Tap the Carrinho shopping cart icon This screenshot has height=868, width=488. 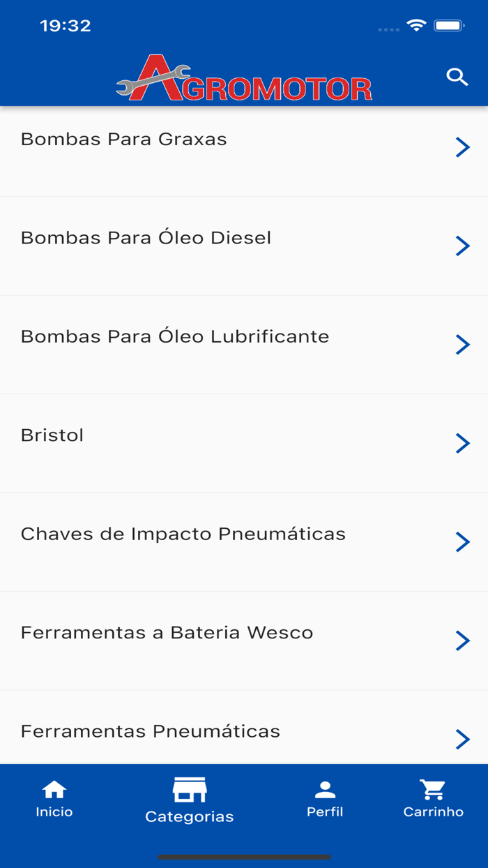tap(433, 789)
